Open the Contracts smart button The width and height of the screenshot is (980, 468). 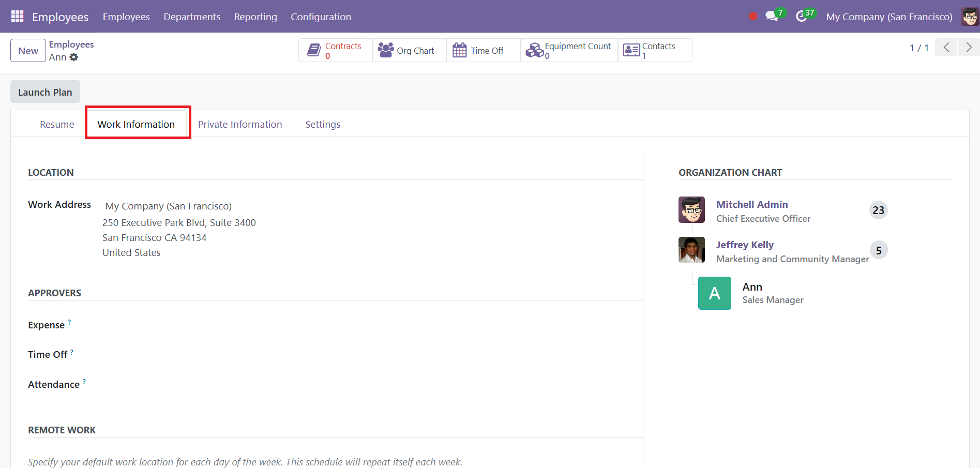[x=336, y=50]
